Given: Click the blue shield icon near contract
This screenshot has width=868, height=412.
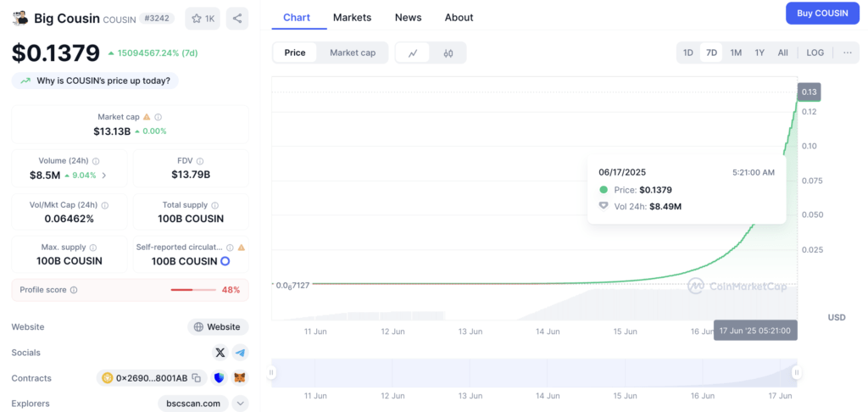Looking at the screenshot, I should pyautogui.click(x=220, y=378).
